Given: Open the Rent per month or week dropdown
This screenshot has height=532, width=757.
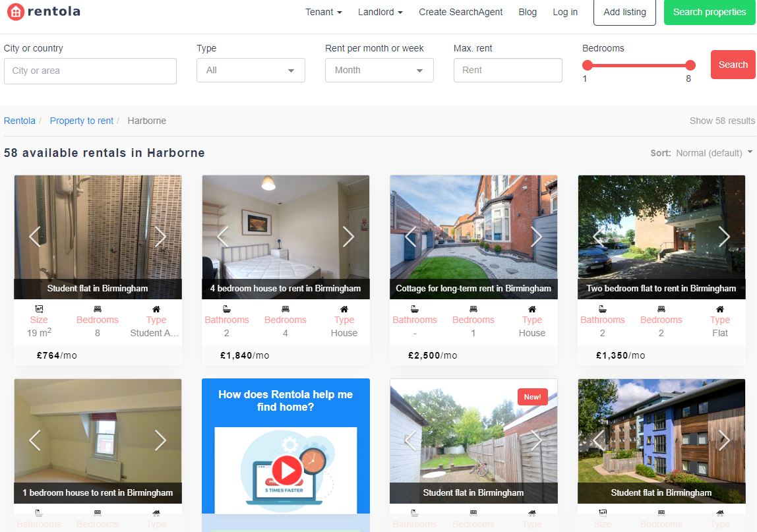Looking at the screenshot, I should tap(379, 71).
